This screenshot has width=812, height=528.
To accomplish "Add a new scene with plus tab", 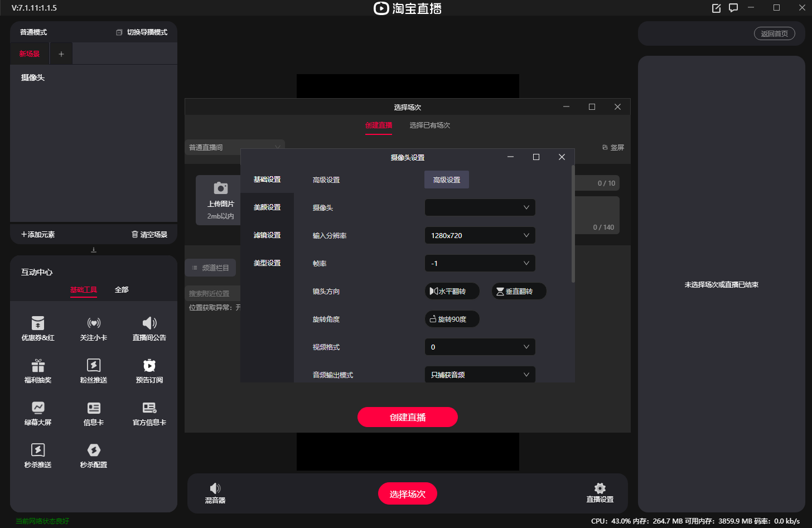I will click(61, 54).
